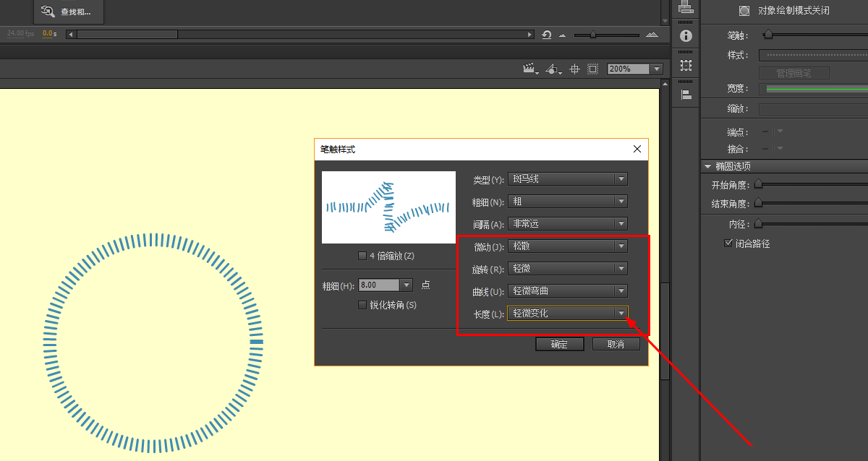Open the Edit Scene clapperboard icon
The height and width of the screenshot is (461, 868).
coord(531,69)
